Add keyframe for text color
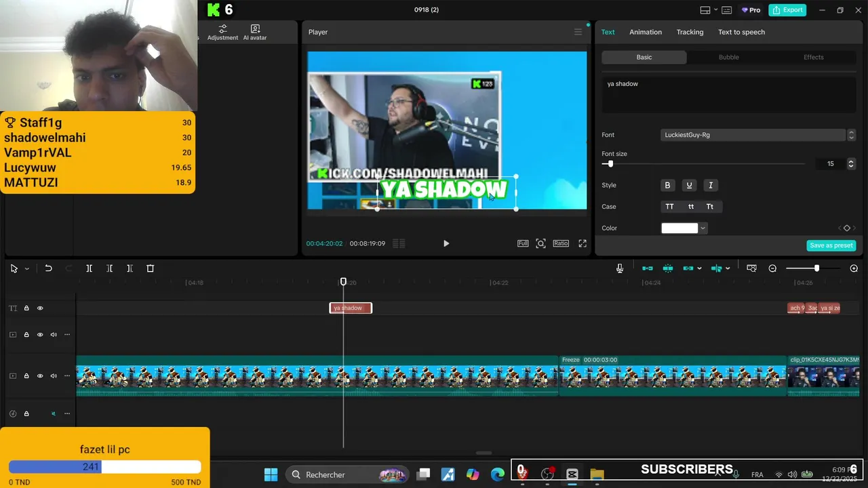The height and width of the screenshot is (488, 868). coord(846,228)
